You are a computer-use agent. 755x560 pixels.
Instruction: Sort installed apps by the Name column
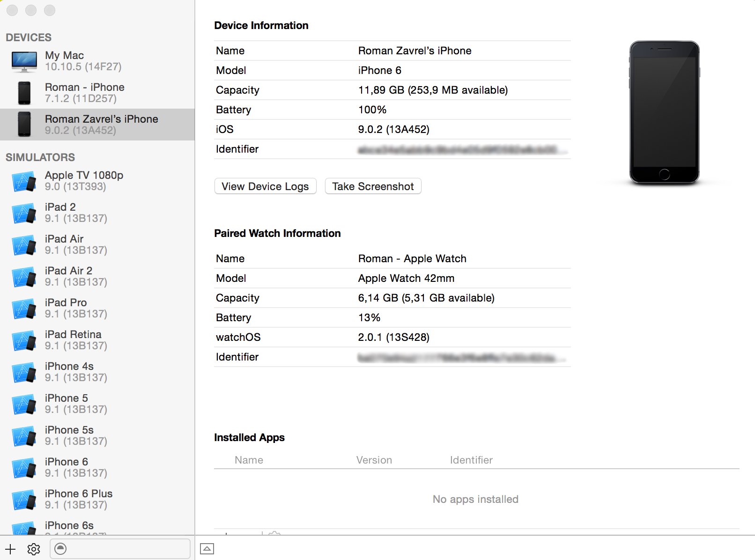[249, 460]
